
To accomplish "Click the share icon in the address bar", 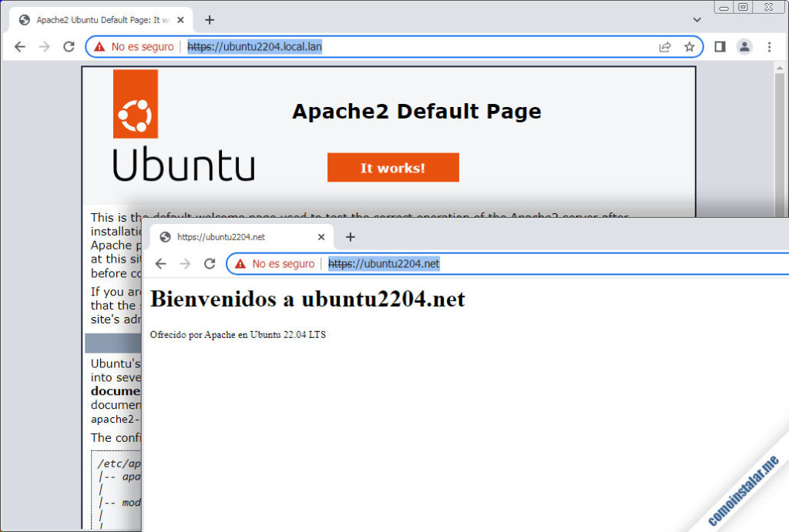I will click(x=664, y=46).
